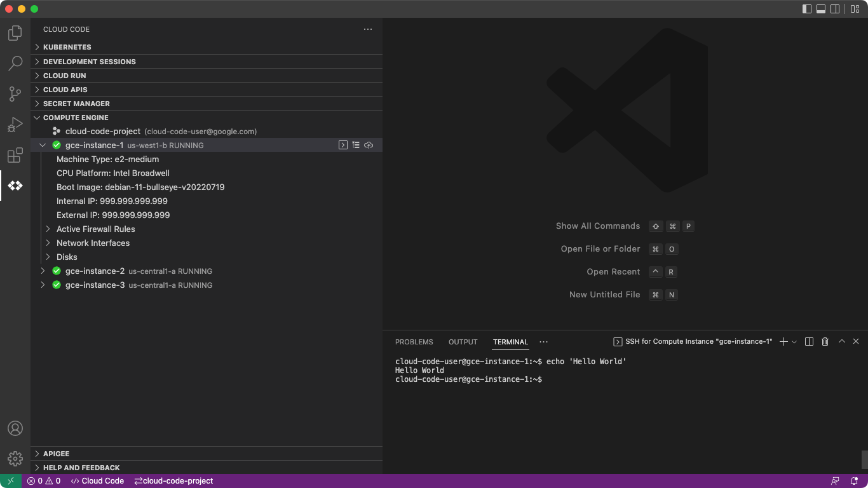Create a new terminal with plus icon
The width and height of the screenshot is (868, 488).
point(783,342)
